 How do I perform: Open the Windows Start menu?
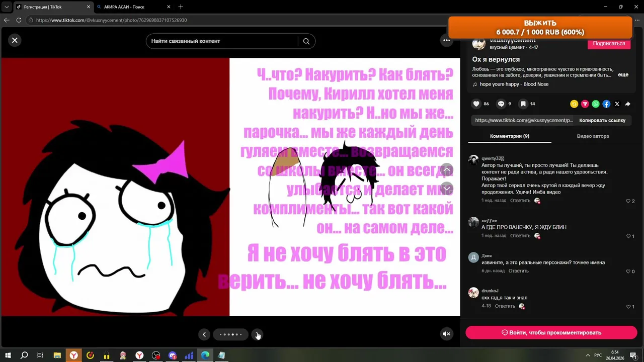click(8, 355)
